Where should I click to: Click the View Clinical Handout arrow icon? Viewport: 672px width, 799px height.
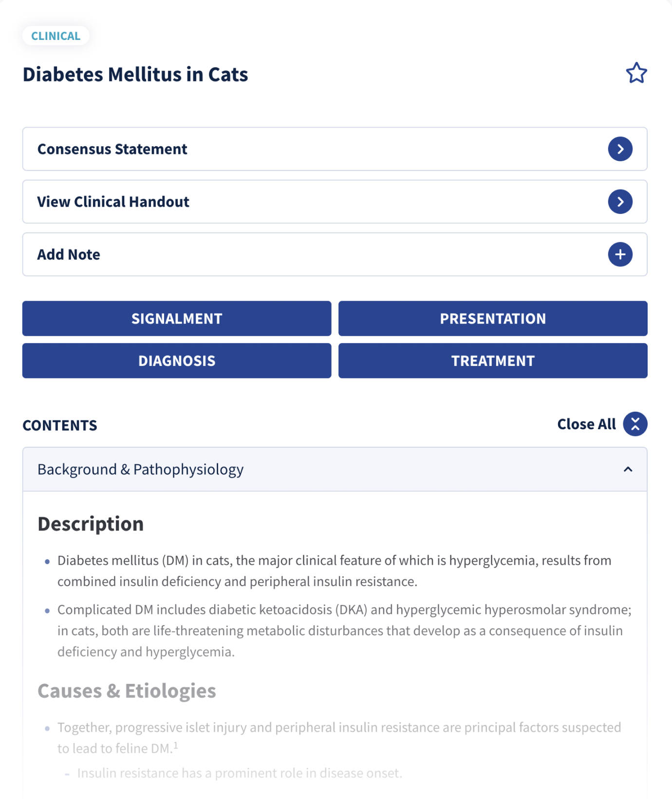tap(620, 202)
